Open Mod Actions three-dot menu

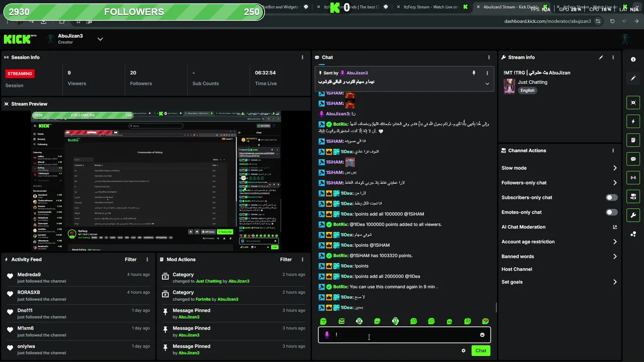click(x=302, y=259)
